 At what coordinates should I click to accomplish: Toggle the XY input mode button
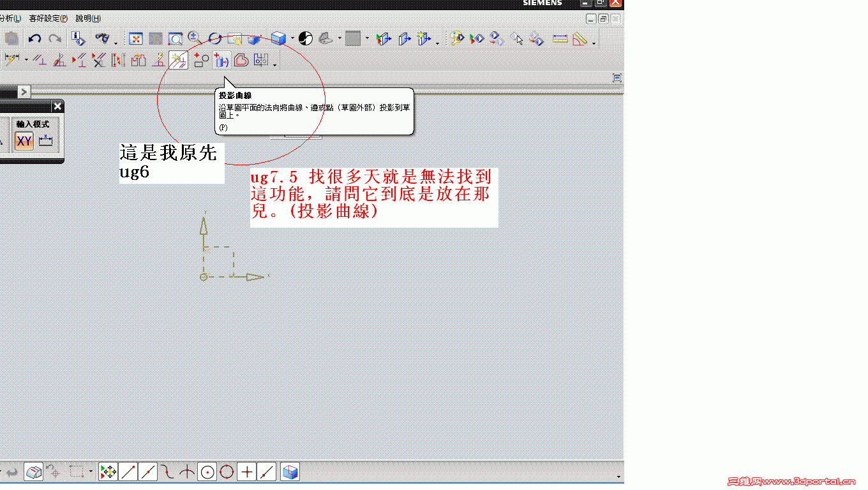click(x=24, y=140)
